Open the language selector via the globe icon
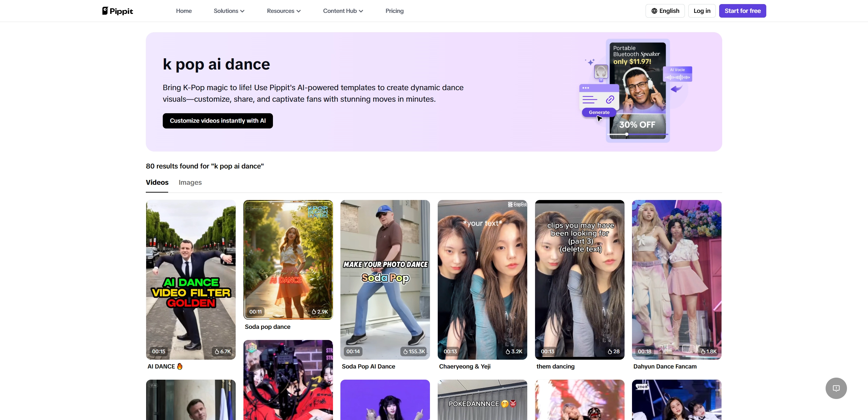Viewport: 868px width, 420px height. coord(654,11)
